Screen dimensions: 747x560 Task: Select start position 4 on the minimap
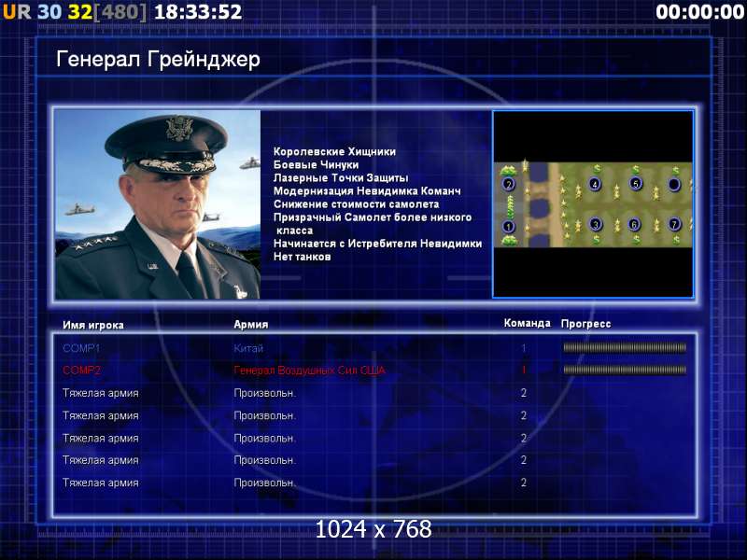tap(595, 184)
